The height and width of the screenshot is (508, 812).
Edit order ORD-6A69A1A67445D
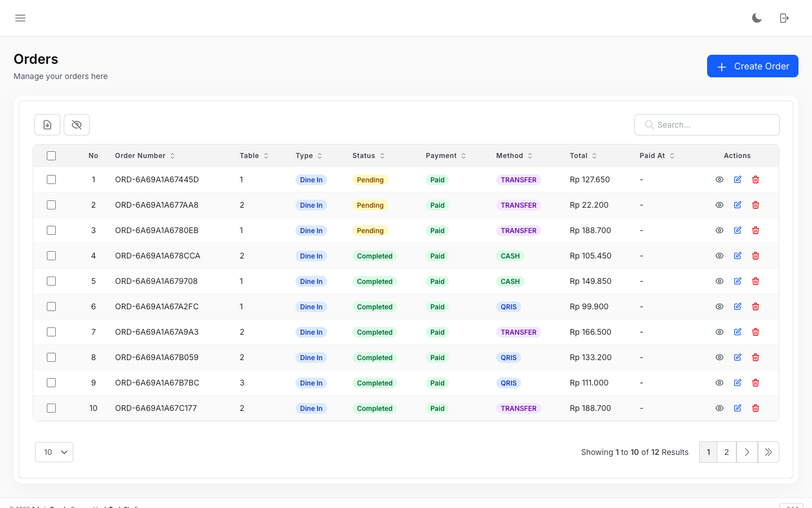tap(738, 179)
